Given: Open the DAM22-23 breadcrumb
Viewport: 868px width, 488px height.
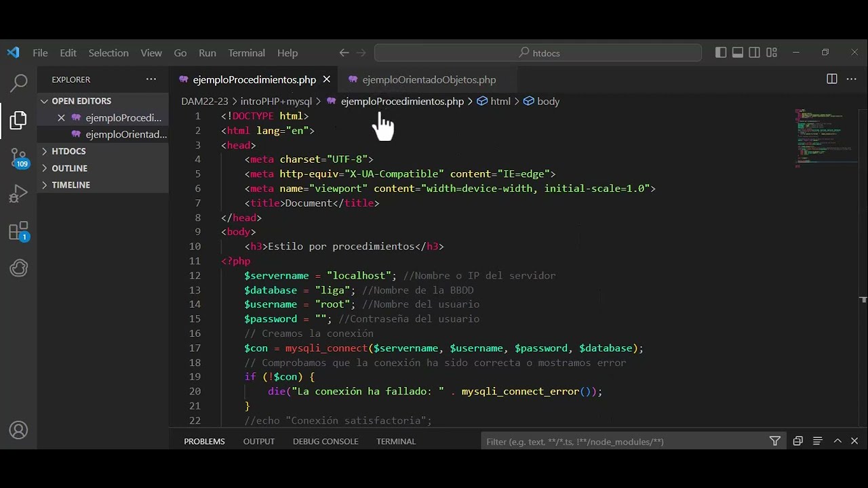Looking at the screenshot, I should coord(204,101).
